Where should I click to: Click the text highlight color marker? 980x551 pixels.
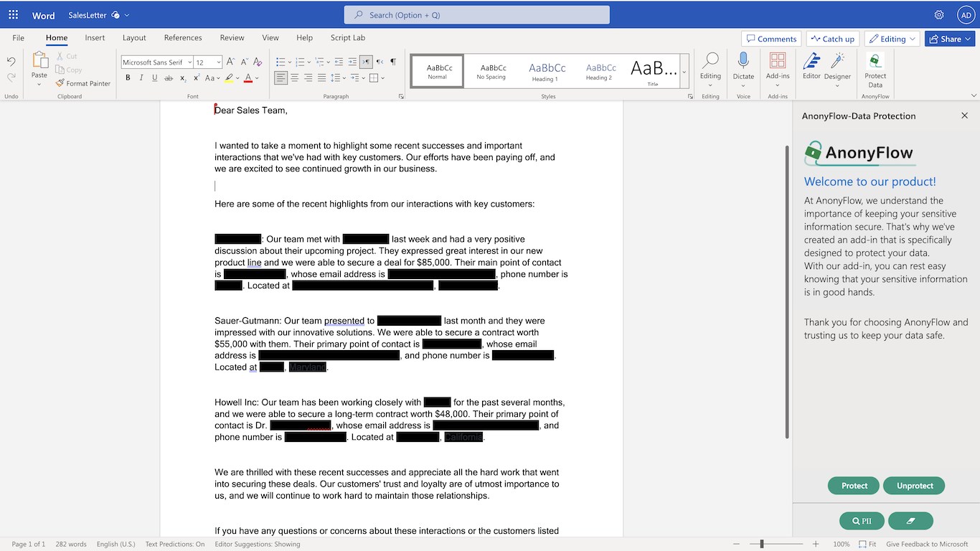coord(229,78)
